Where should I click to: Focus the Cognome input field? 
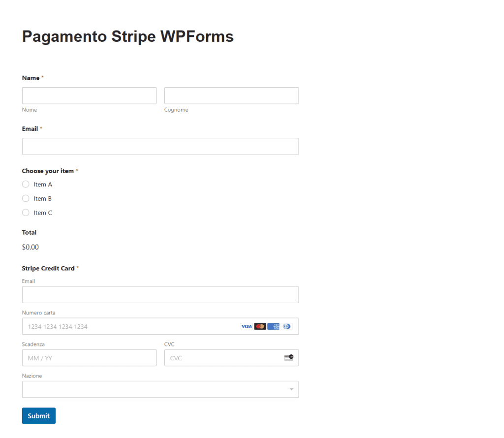pos(231,95)
